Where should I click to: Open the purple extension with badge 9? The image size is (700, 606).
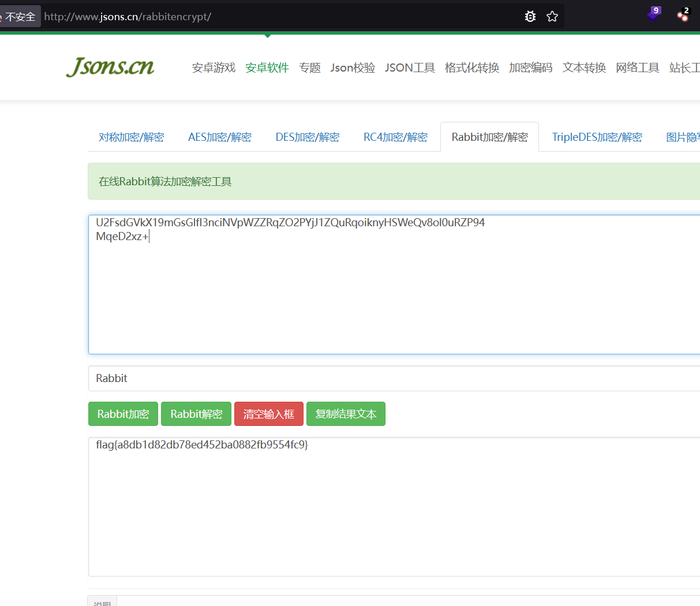pos(653,15)
